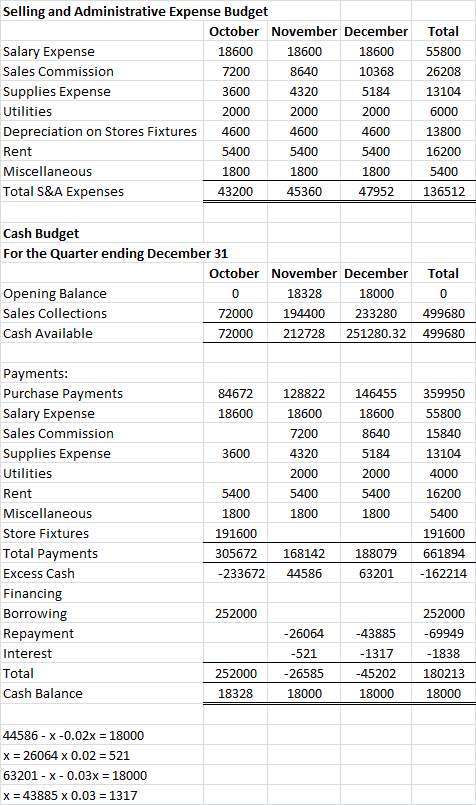Click Financing total 180213
476x805 pixels.
pyautogui.click(x=444, y=674)
